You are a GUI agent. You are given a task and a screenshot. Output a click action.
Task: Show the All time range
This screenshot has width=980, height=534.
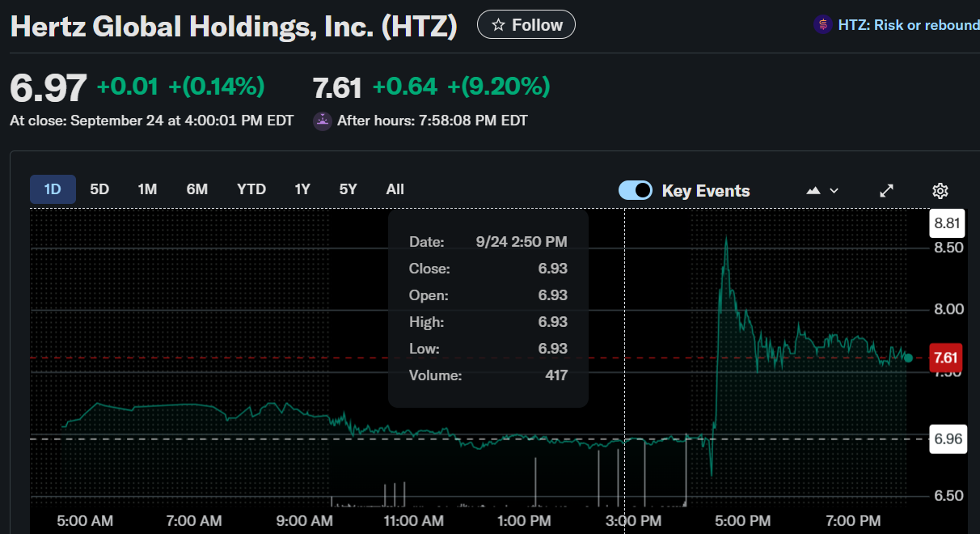pyautogui.click(x=395, y=189)
